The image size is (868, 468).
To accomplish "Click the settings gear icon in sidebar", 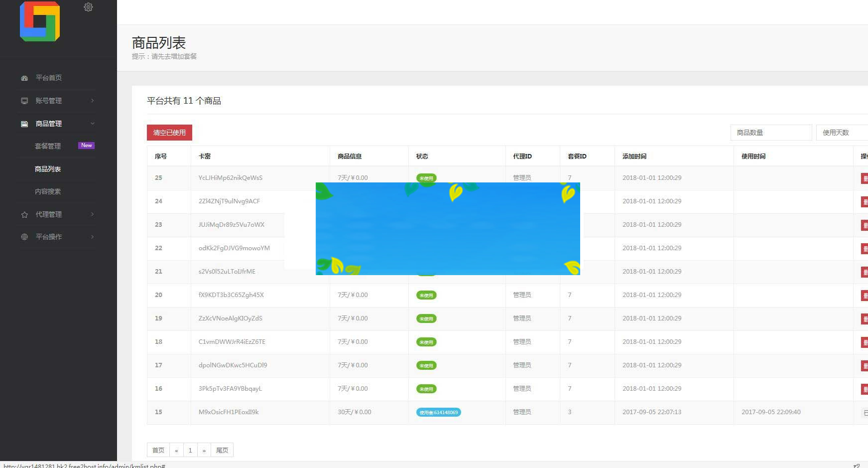I will click(x=88, y=7).
